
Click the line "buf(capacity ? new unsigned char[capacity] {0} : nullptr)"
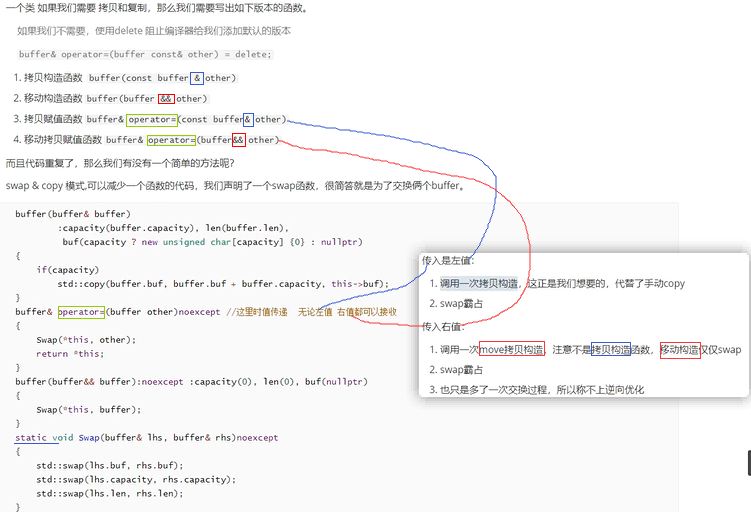(x=212, y=242)
